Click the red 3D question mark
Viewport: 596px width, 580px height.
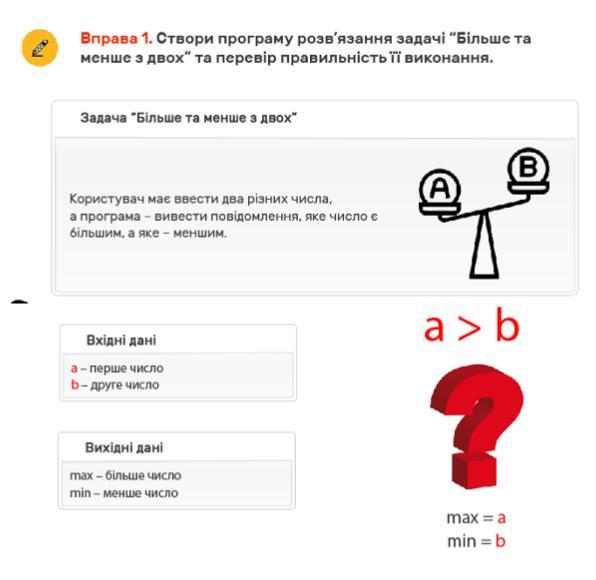pos(477,426)
